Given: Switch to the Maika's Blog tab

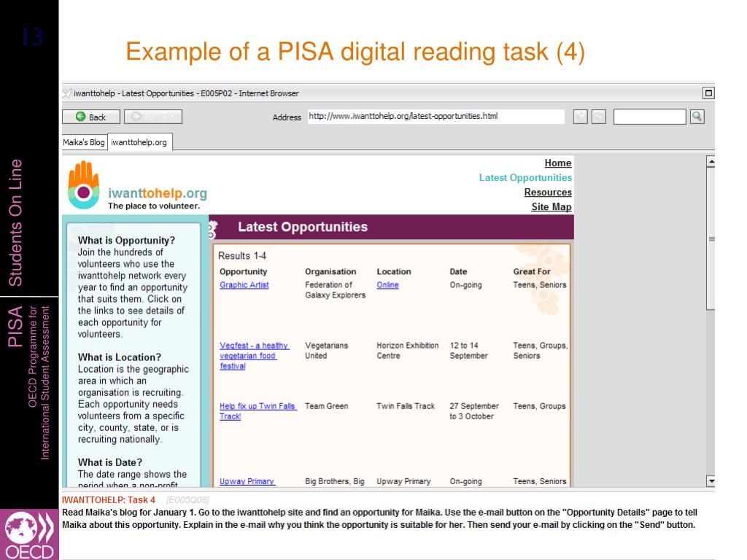Looking at the screenshot, I should point(84,142).
